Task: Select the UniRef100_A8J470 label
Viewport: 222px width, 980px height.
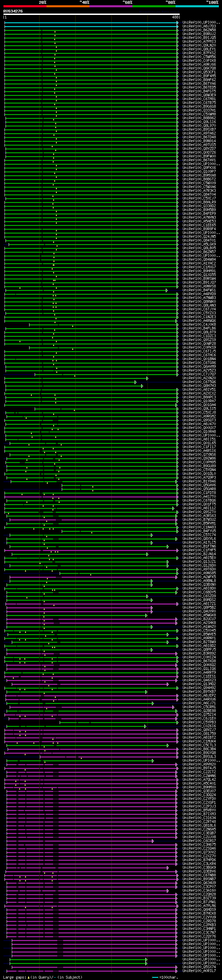Action: click(x=199, y=424)
